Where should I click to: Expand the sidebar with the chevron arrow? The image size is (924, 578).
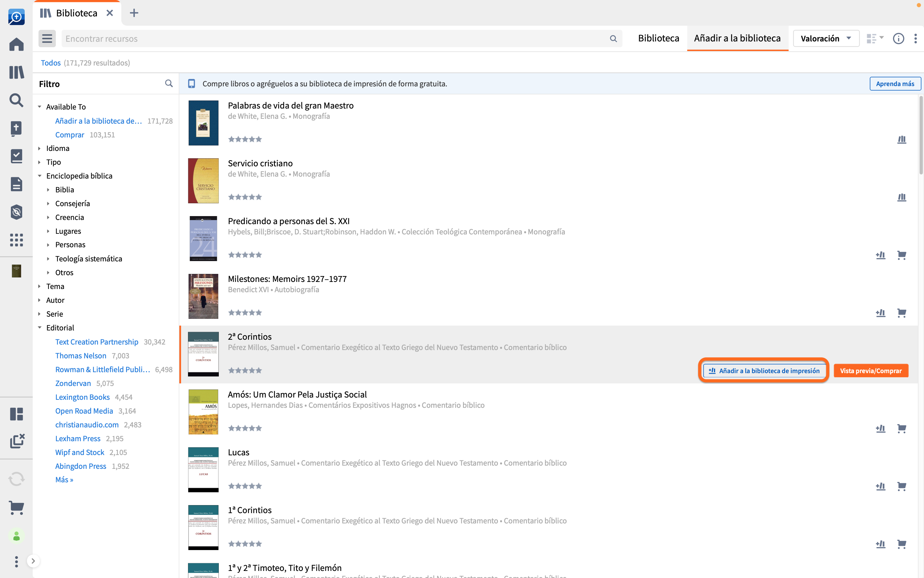pos(33,561)
